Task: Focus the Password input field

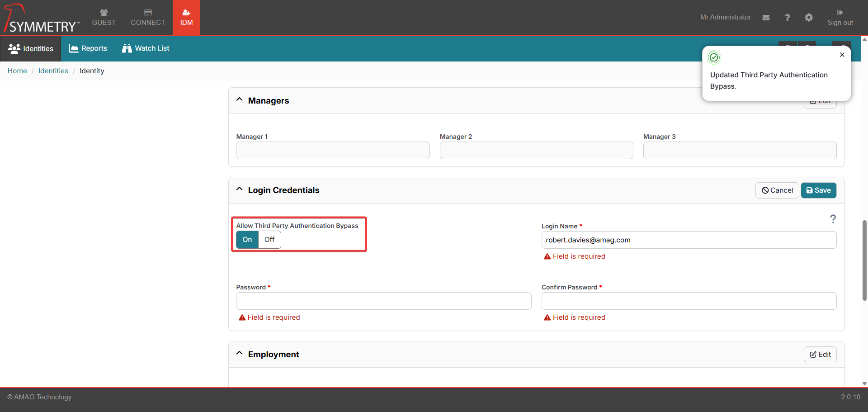Action: 383,301
